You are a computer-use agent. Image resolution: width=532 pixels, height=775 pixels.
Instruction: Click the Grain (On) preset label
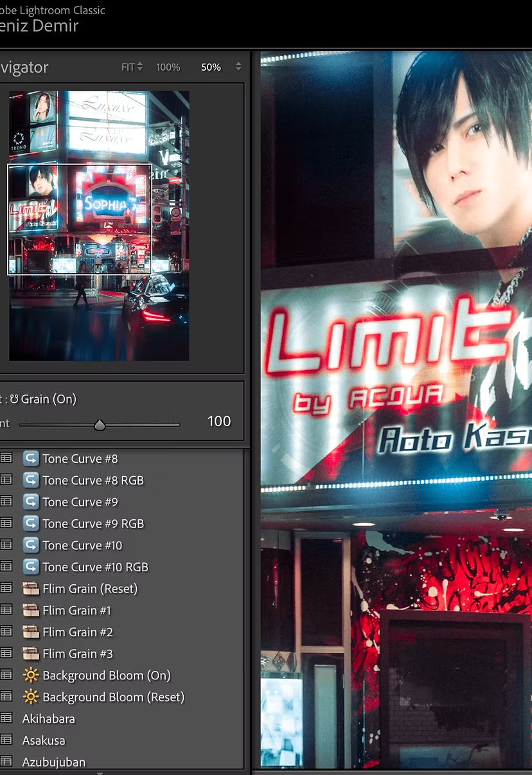coord(48,399)
